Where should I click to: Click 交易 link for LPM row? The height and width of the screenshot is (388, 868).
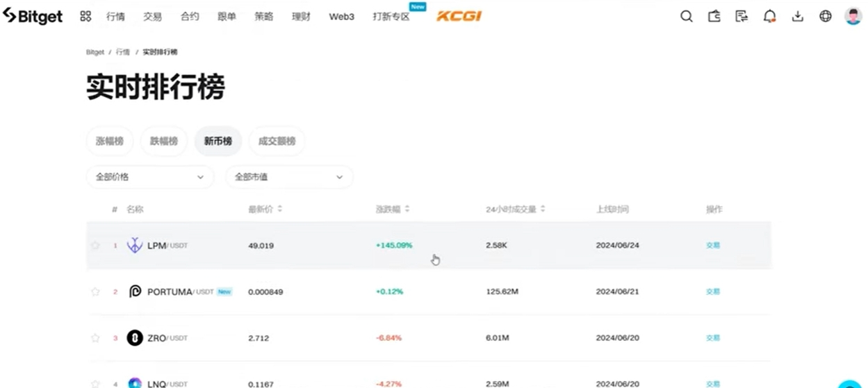pos(712,245)
